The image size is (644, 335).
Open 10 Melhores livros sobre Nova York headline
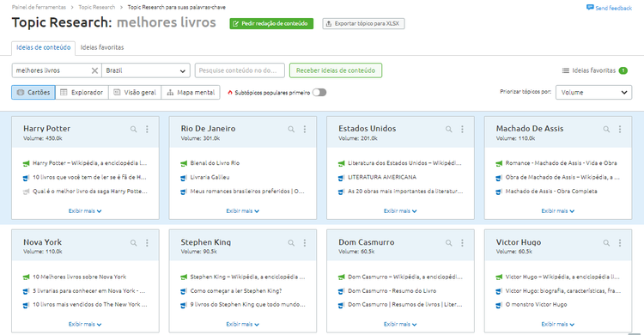[x=80, y=277]
